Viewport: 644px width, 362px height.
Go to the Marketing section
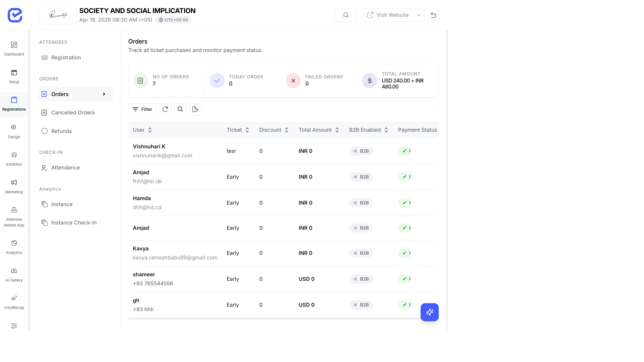point(14,186)
